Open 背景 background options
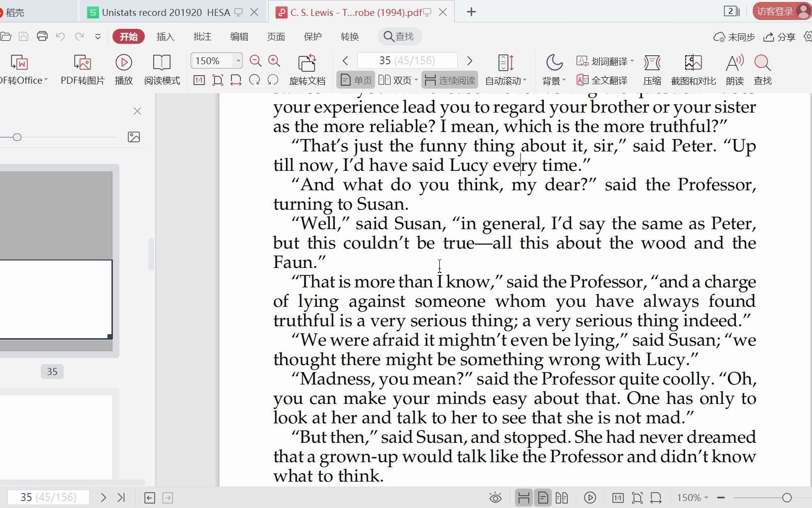812x508 pixels. click(x=554, y=70)
